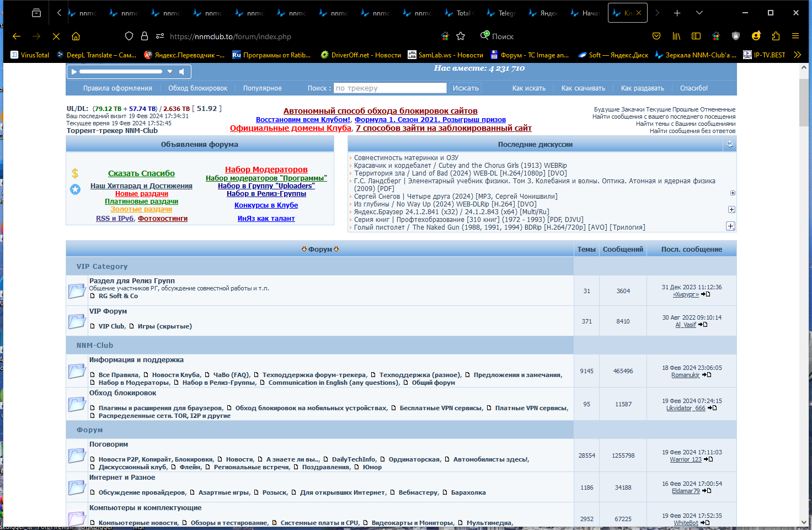Image resolution: width=812 pixels, height=530 pixels.
Task: Click the dollar icon near "Сказать Спасибо"
Action: tap(76, 173)
